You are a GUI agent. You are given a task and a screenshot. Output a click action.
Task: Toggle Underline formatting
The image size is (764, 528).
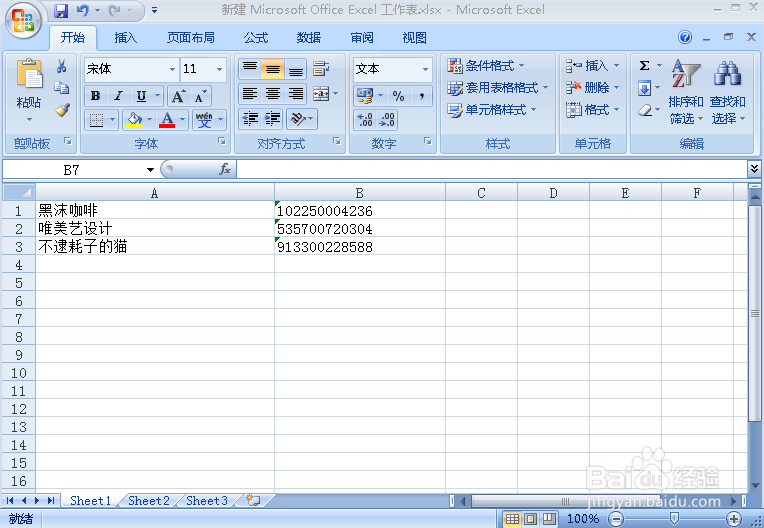[x=141, y=96]
